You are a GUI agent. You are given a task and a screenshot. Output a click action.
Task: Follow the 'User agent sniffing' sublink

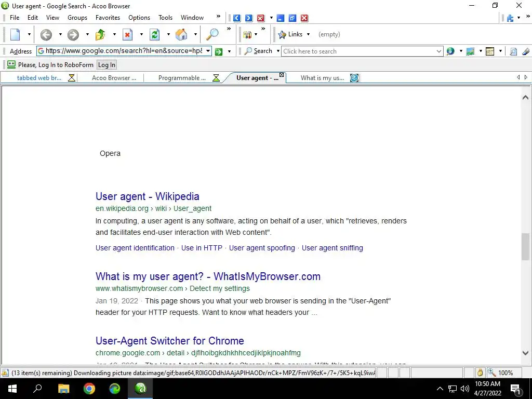(x=332, y=248)
